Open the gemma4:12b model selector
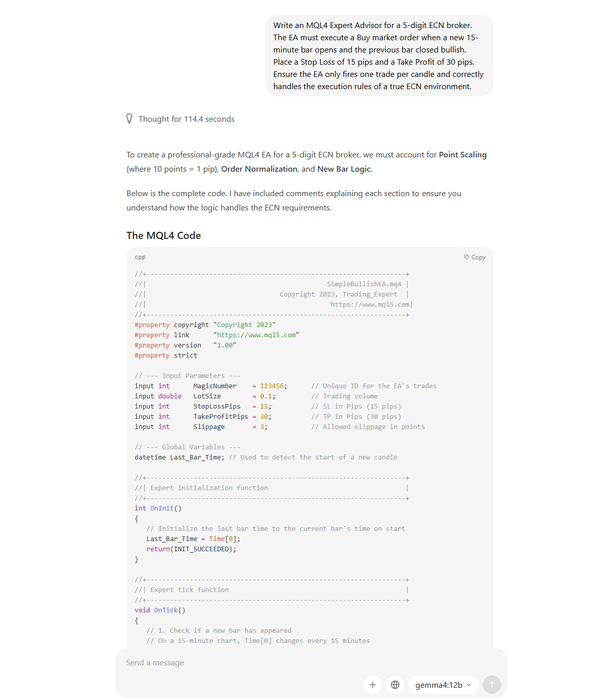Viewport: 596px width, 700px height. 443,685
